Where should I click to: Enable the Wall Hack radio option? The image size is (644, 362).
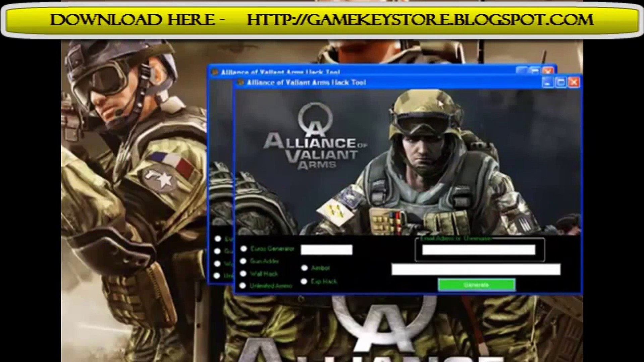click(244, 274)
